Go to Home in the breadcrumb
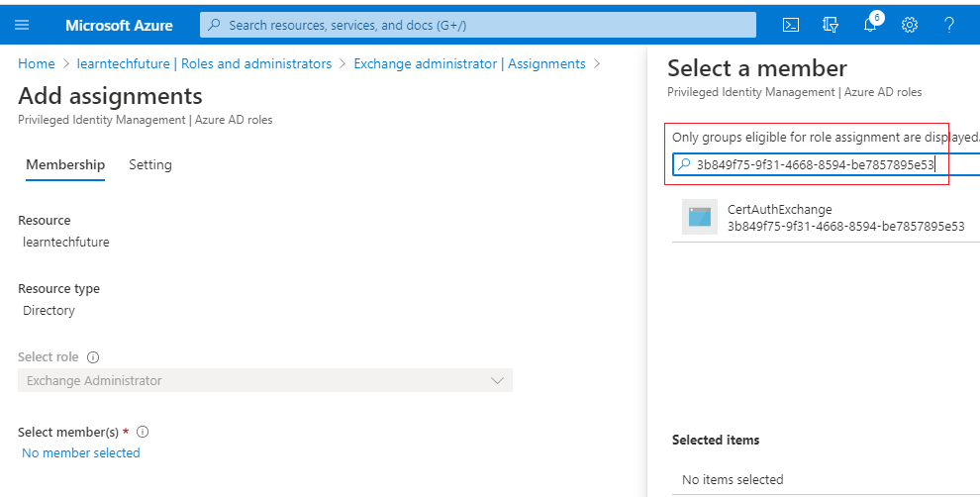980x497 pixels. coord(37,63)
